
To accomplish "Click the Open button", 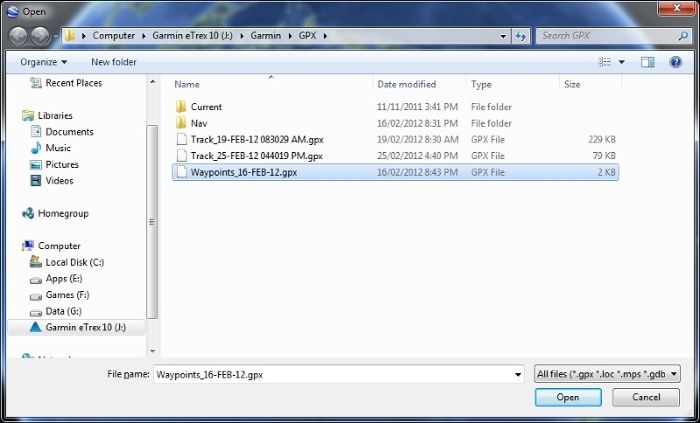I will click(568, 397).
